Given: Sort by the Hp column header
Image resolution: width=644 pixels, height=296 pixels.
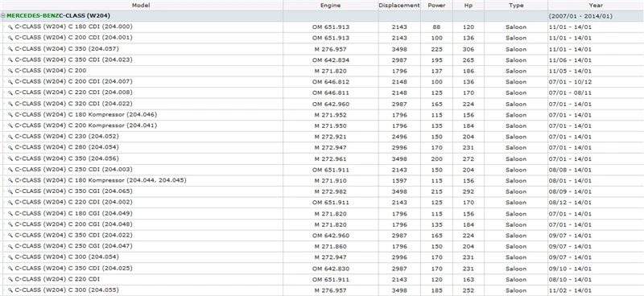Looking at the screenshot, I should click(x=469, y=6).
